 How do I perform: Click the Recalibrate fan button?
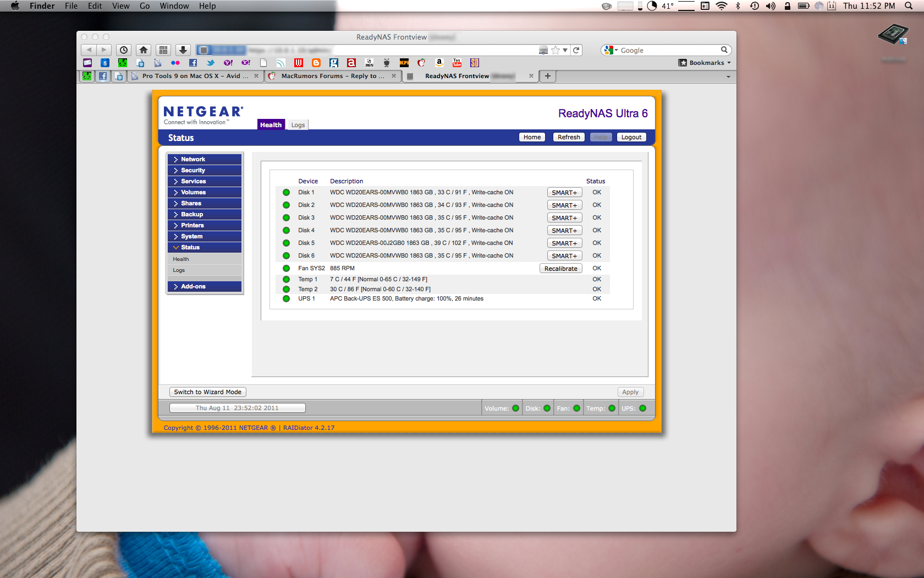pyautogui.click(x=561, y=269)
